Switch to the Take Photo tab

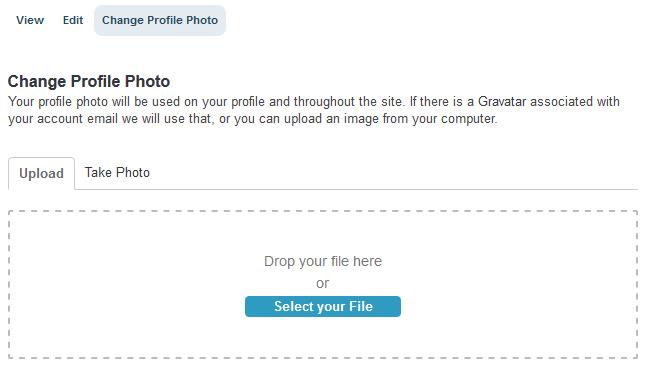coord(117,173)
